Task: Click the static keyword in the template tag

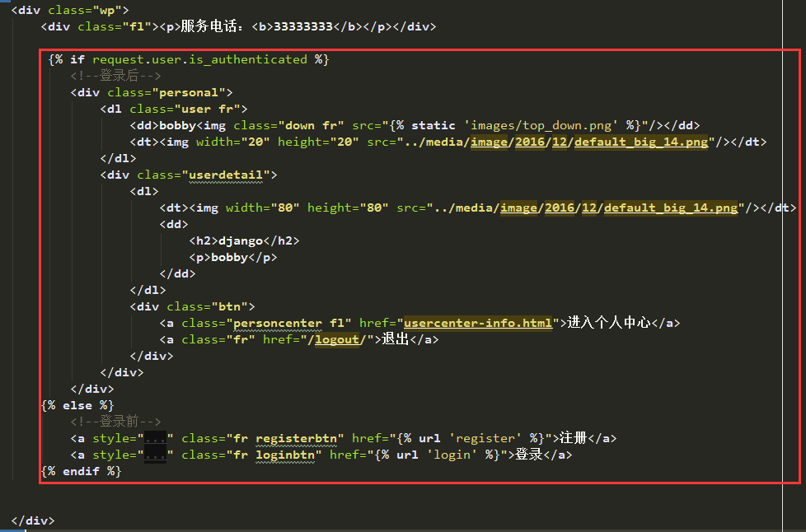Action: (x=433, y=125)
